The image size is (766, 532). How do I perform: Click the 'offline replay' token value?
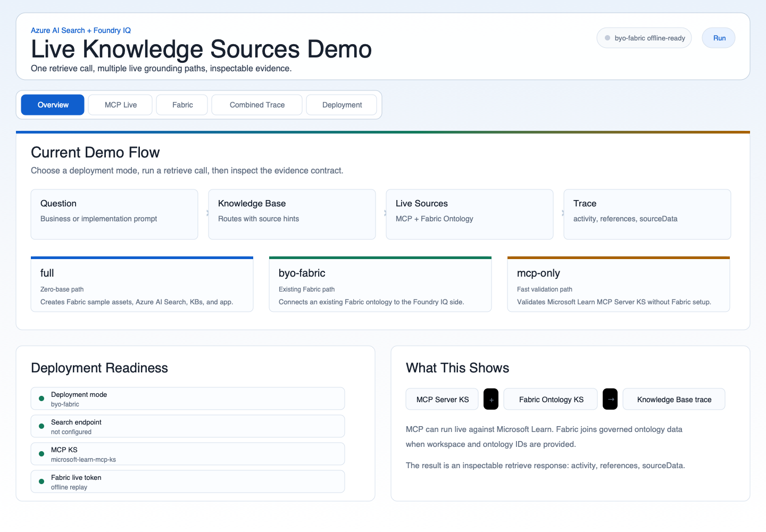[69, 487]
